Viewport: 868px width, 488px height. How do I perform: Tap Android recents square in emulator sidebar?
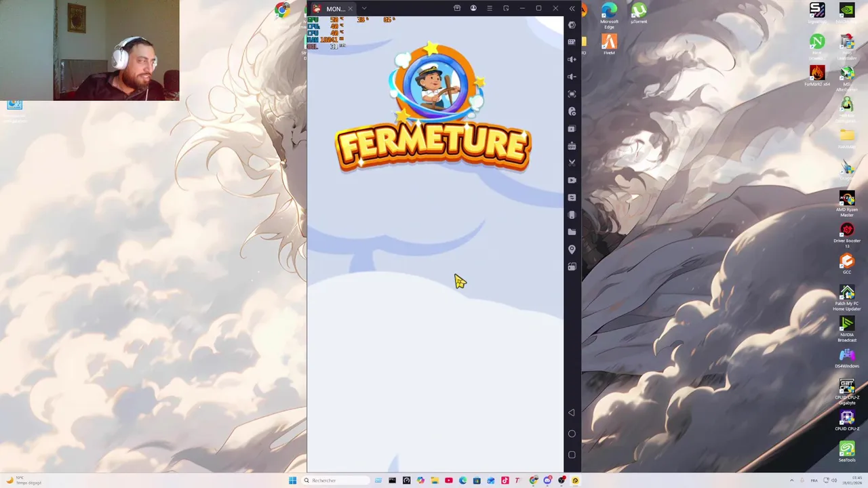coord(572,455)
